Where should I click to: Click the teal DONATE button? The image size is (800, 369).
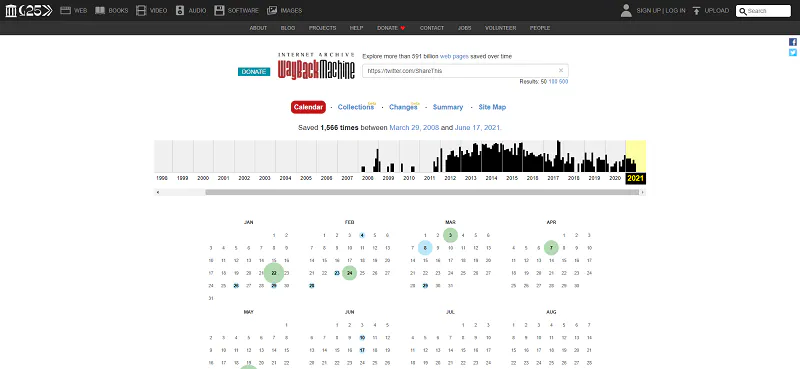(254, 71)
